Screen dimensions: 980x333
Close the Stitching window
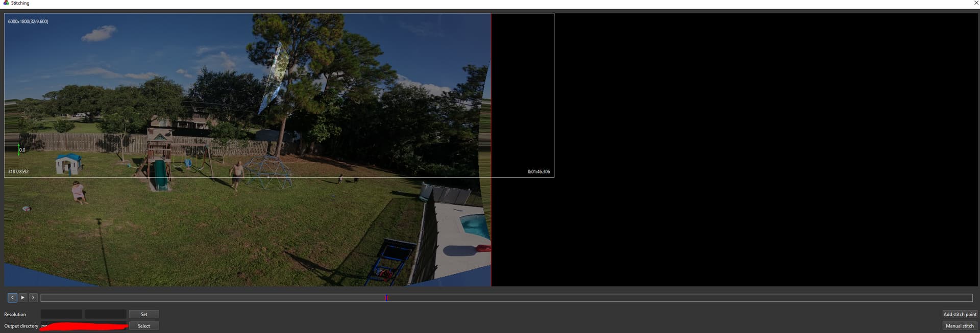click(x=976, y=3)
